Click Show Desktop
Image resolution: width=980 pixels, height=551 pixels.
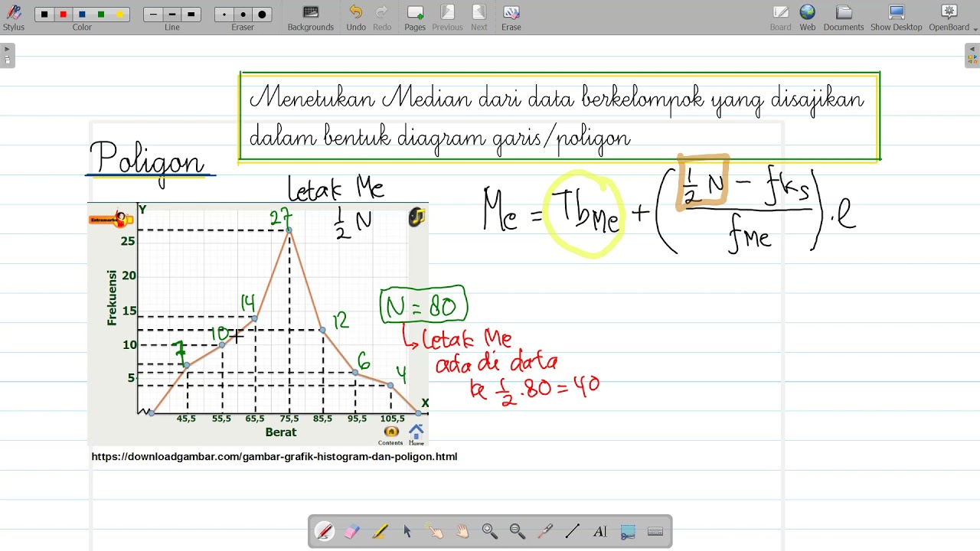[897, 18]
